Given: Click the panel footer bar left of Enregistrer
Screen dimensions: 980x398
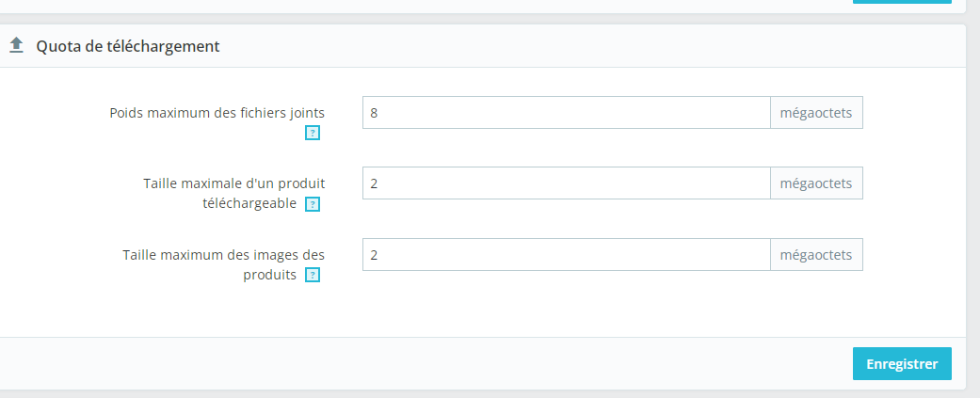Looking at the screenshot, I should click(x=425, y=363).
